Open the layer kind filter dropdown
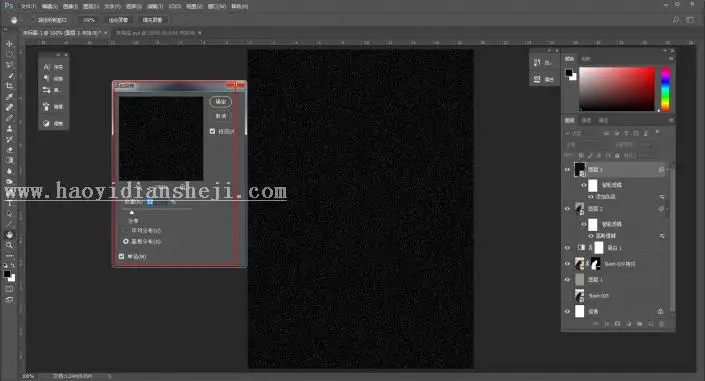This screenshot has width=705, height=381. [x=583, y=133]
